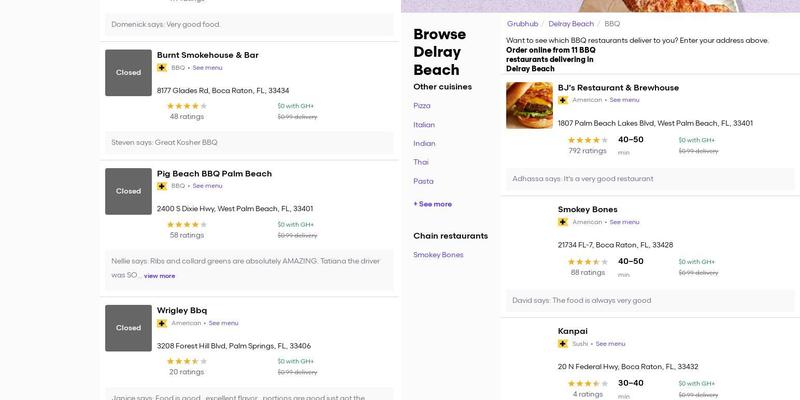
Task: Click the GH+ badge icon for Kanpai
Action: [x=563, y=344]
